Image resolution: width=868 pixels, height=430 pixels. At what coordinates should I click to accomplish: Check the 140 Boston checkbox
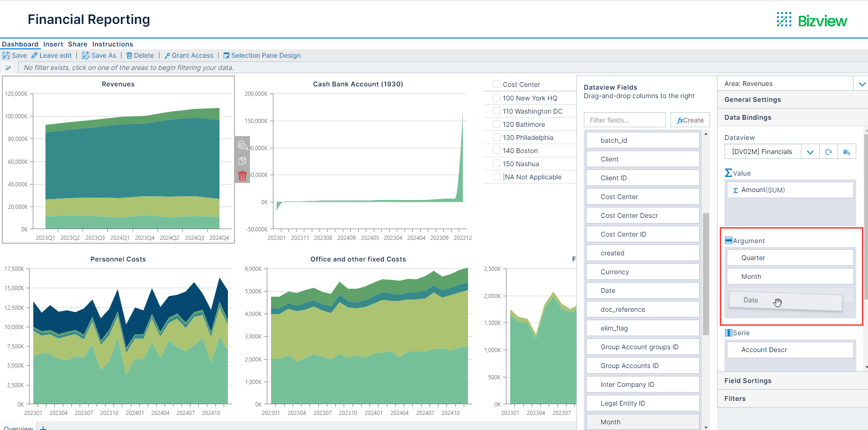[x=496, y=150]
